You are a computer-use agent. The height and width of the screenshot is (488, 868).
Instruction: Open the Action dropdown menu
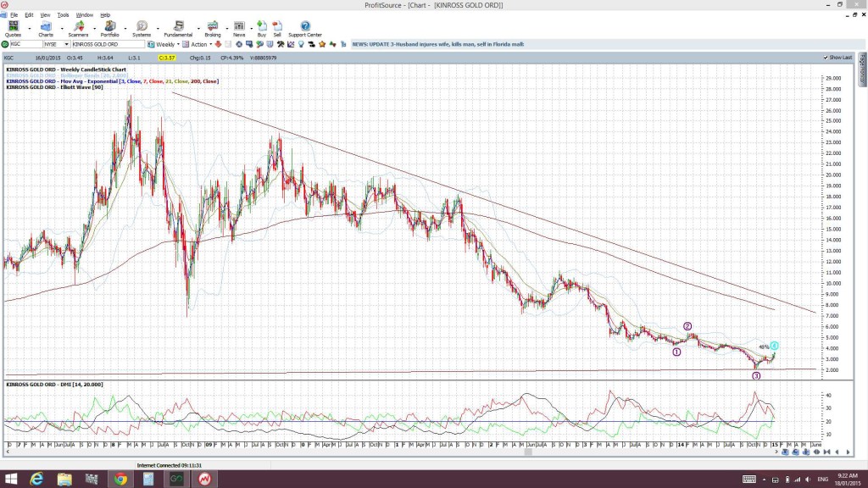[210, 44]
